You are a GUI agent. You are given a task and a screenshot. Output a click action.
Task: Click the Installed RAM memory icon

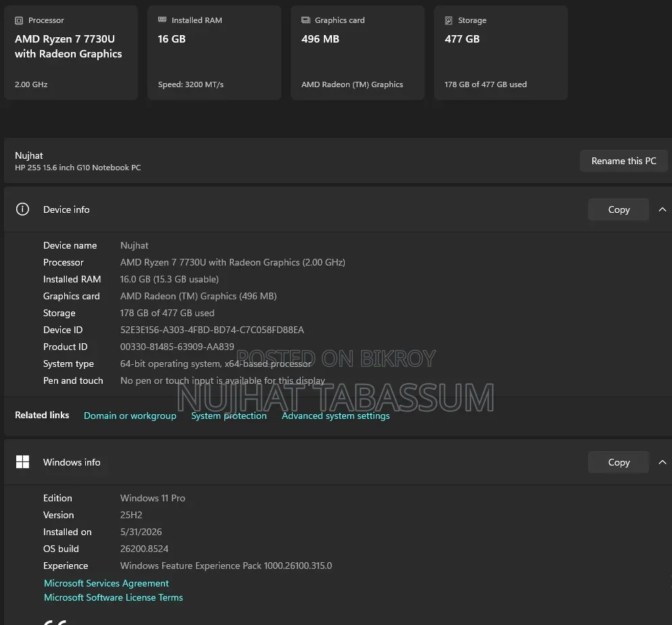[162, 20]
